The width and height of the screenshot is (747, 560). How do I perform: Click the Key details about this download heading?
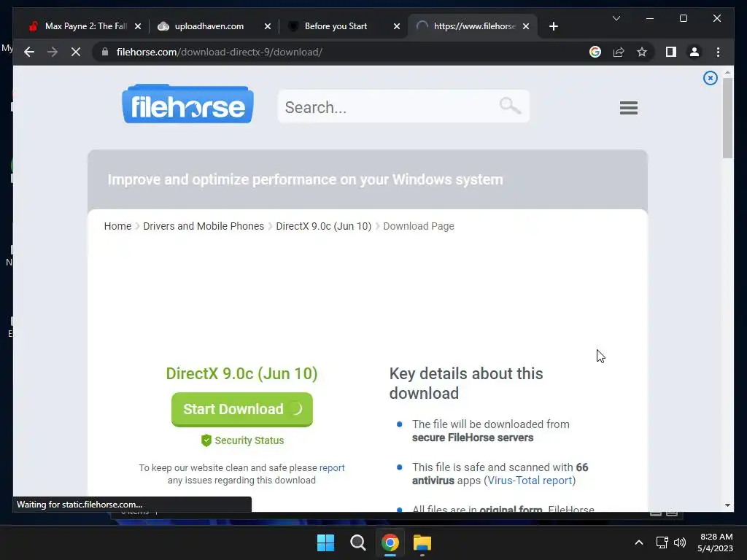click(466, 384)
